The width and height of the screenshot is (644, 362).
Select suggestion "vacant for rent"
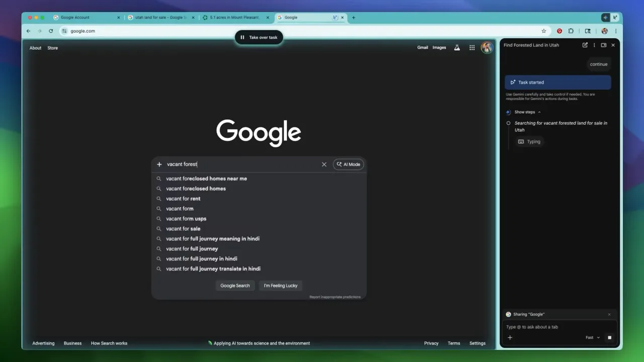(259, 199)
